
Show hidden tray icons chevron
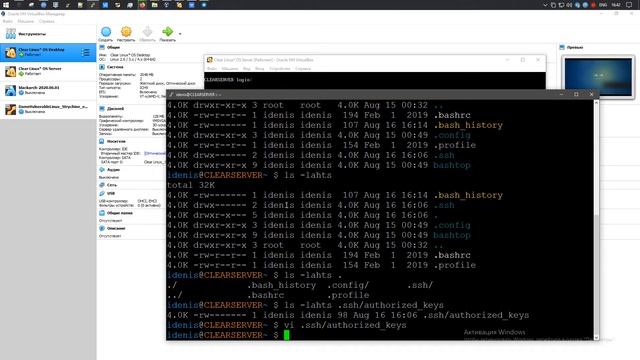coord(545,5)
